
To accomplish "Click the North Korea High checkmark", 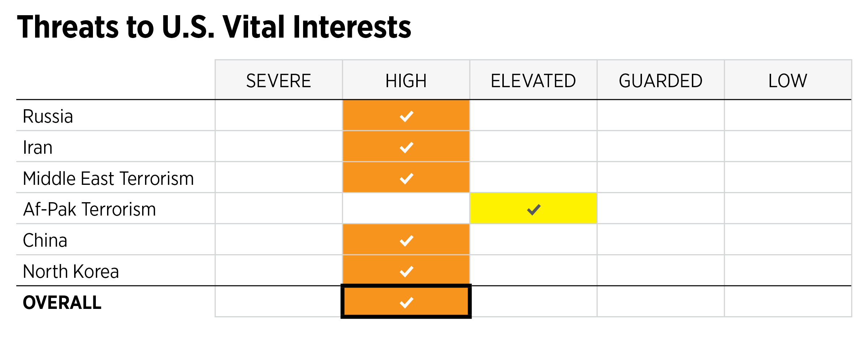I will coord(406,271).
